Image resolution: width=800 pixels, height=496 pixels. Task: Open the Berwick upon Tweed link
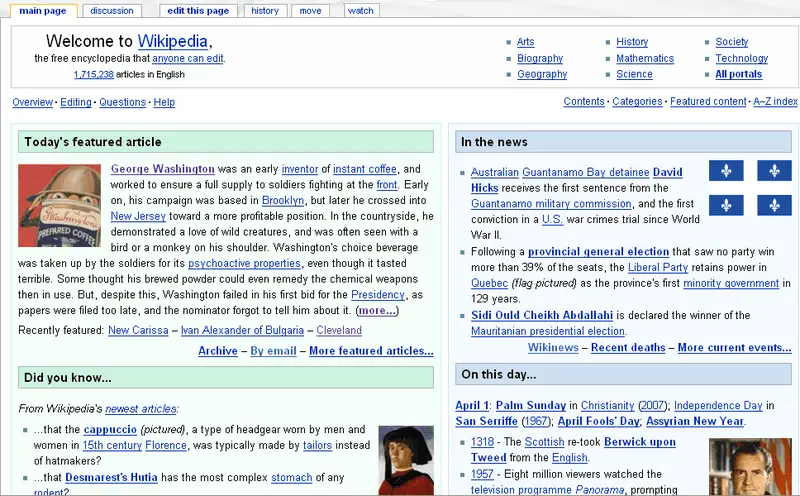(640, 442)
